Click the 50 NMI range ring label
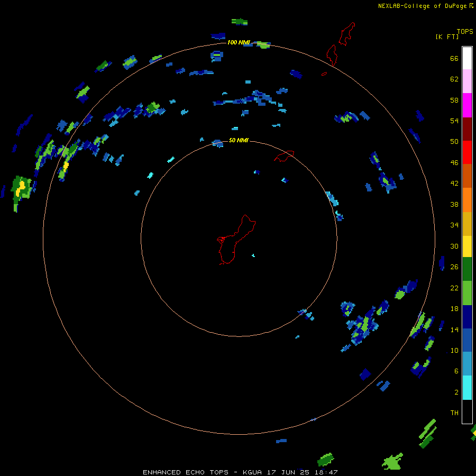This screenshot has width=476, height=476. (x=239, y=140)
